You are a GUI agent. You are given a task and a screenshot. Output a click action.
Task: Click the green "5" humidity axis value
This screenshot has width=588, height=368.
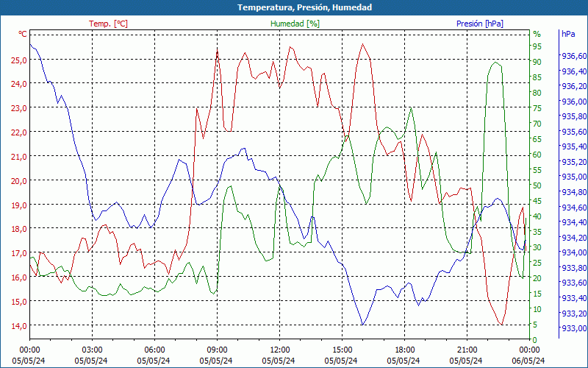(535, 325)
